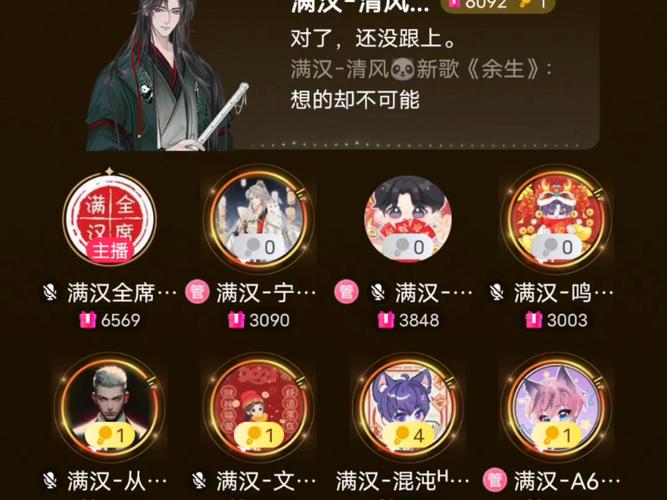The width and height of the screenshot is (667, 500).
Task: Tap the 满汉-文 red festive avatar
Action: coord(259,408)
